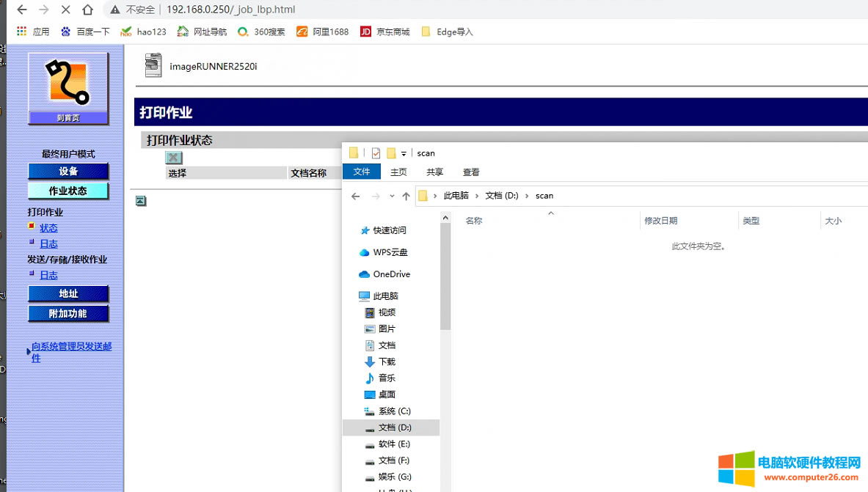Select 文档 (D:) drive in the tree
The height and width of the screenshot is (492, 868).
coord(395,427)
